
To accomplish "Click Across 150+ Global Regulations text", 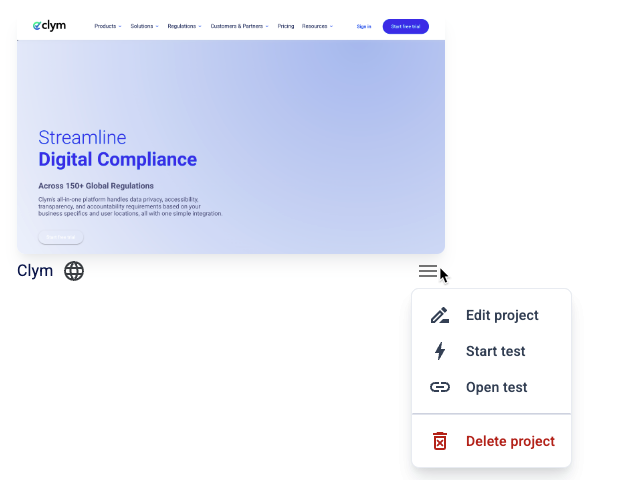I will [x=96, y=186].
